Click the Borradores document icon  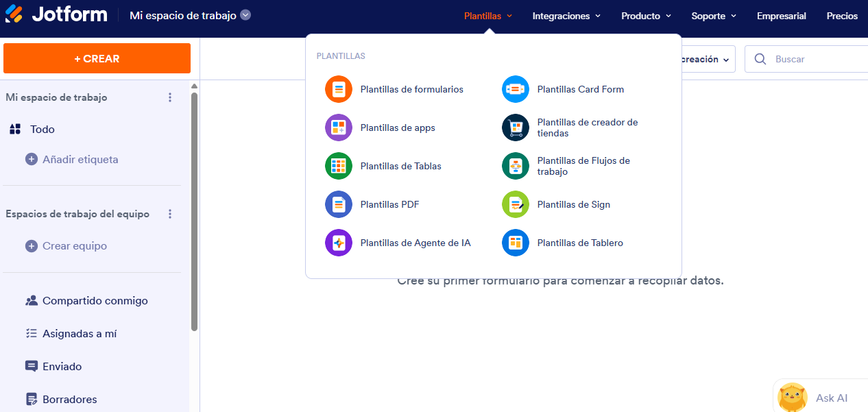coord(31,399)
